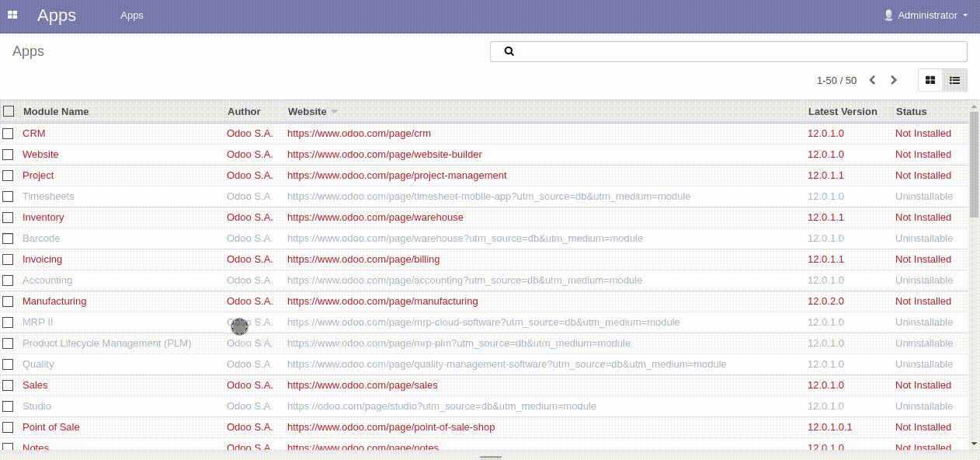The image size is (980, 460).
Task: Click the Administrator user avatar icon
Action: [x=888, y=16]
